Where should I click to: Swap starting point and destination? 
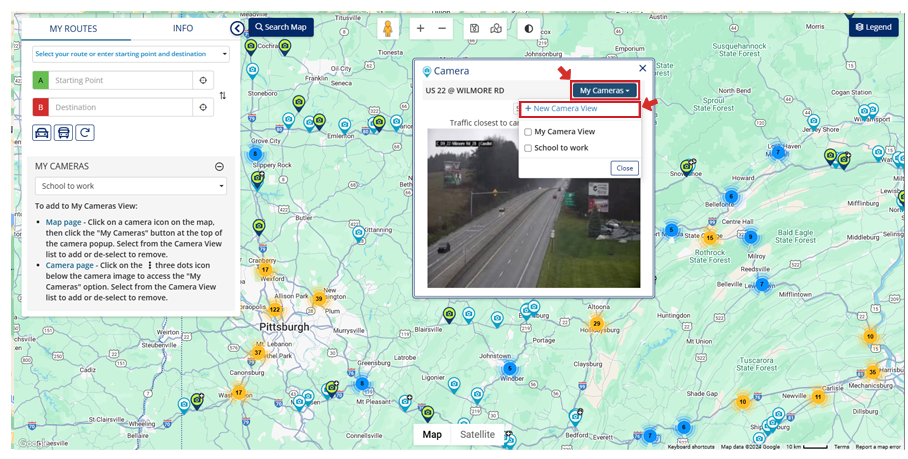[x=223, y=95]
